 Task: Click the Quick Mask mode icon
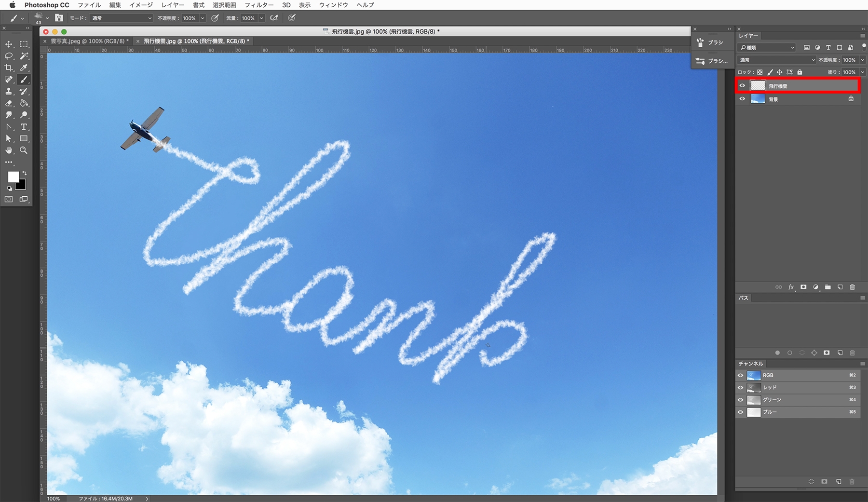click(x=9, y=199)
